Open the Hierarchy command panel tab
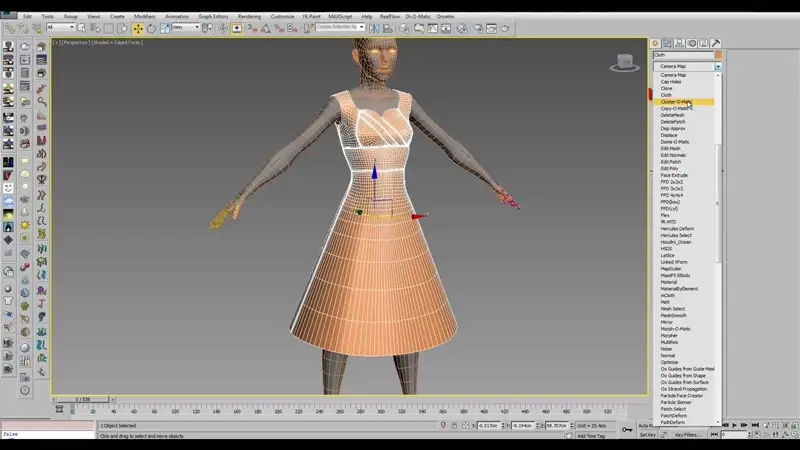This screenshot has height=450, width=800. (680, 43)
